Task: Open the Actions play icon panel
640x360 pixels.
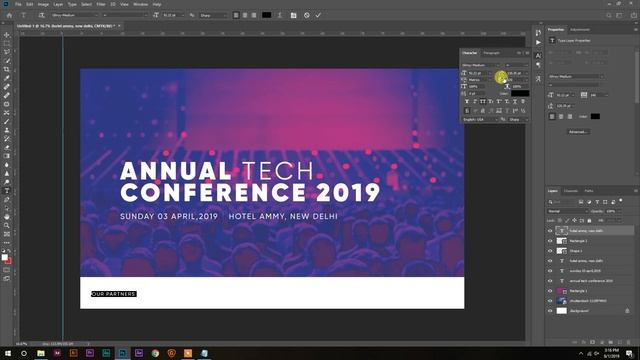Action: click(538, 42)
